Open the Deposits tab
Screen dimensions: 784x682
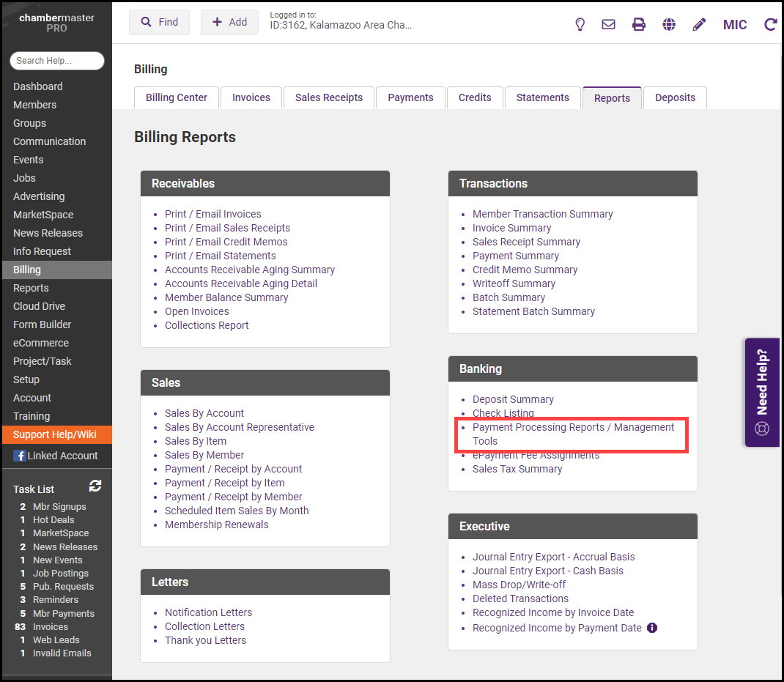[x=675, y=97]
